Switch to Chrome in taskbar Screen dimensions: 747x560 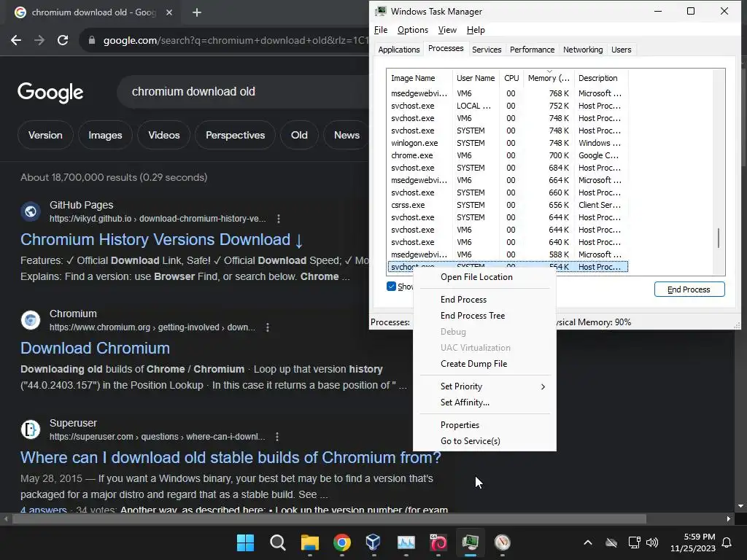pos(342,542)
